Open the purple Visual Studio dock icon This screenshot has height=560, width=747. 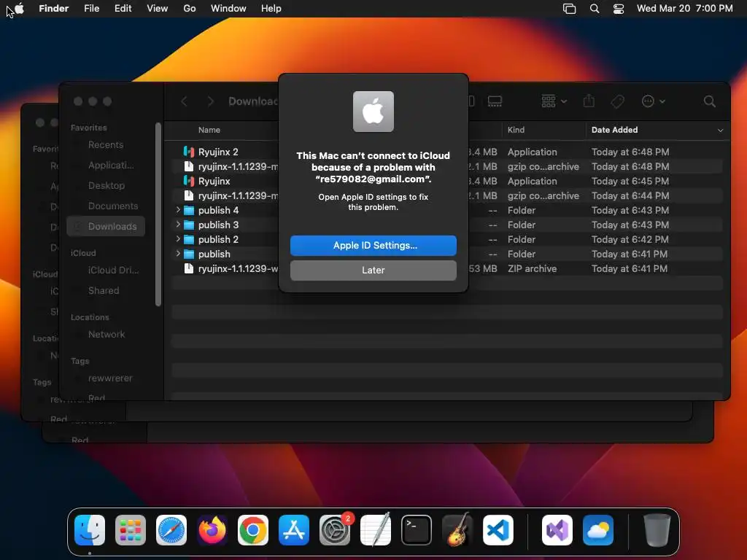(557, 530)
